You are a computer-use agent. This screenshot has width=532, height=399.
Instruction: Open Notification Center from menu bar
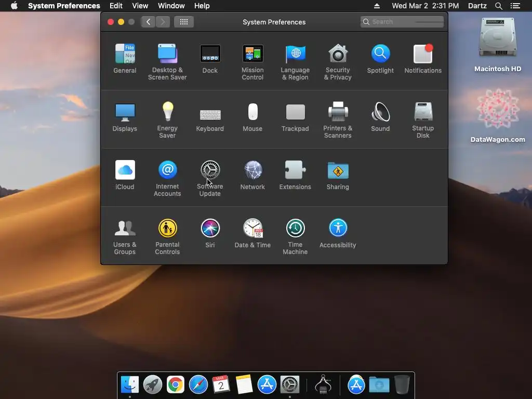tap(515, 6)
